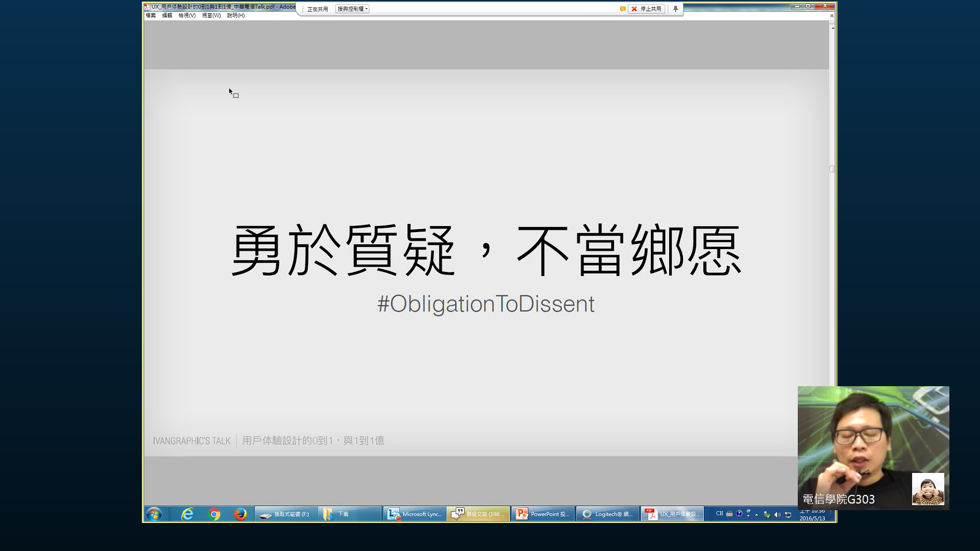Image resolution: width=980 pixels, height=551 pixels.
Task: Open the 檔案 menu
Action: pos(151,15)
